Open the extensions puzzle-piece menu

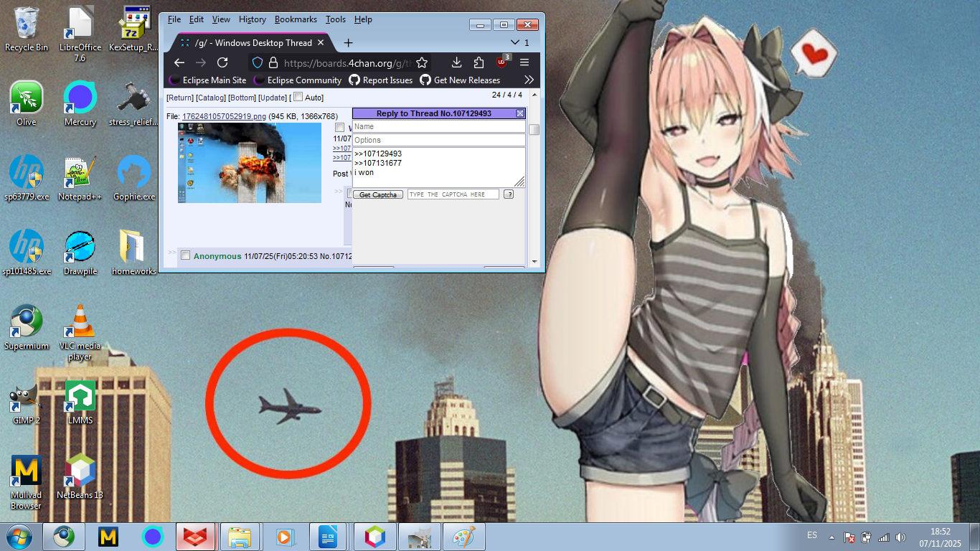479,62
